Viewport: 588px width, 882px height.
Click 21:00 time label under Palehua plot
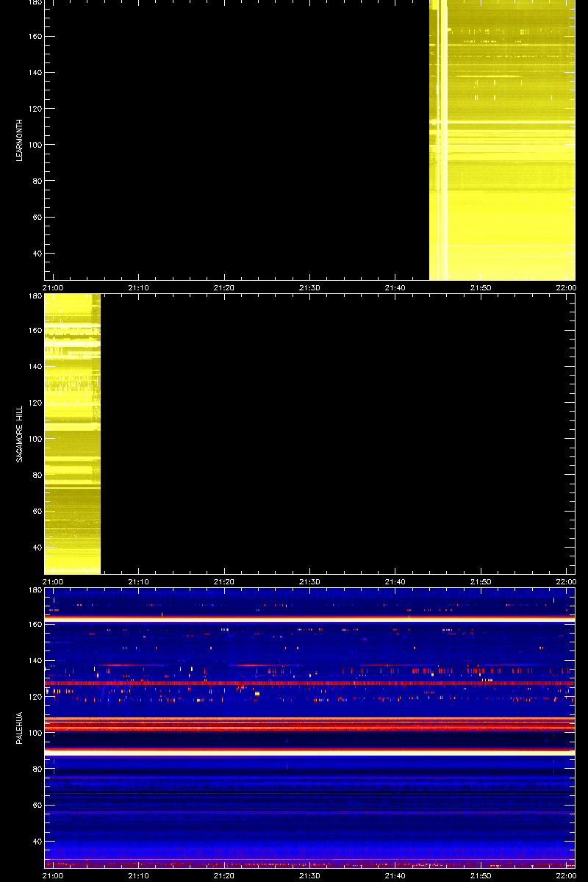pyautogui.click(x=53, y=875)
